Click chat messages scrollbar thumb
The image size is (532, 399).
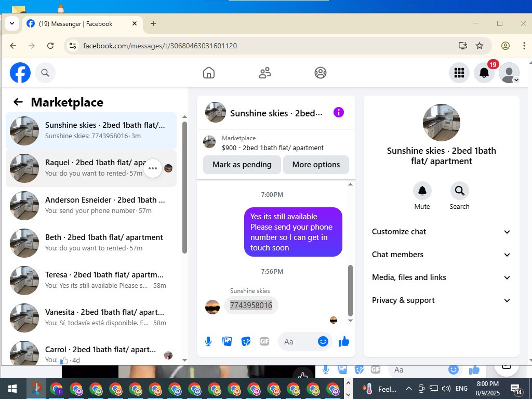(x=351, y=291)
